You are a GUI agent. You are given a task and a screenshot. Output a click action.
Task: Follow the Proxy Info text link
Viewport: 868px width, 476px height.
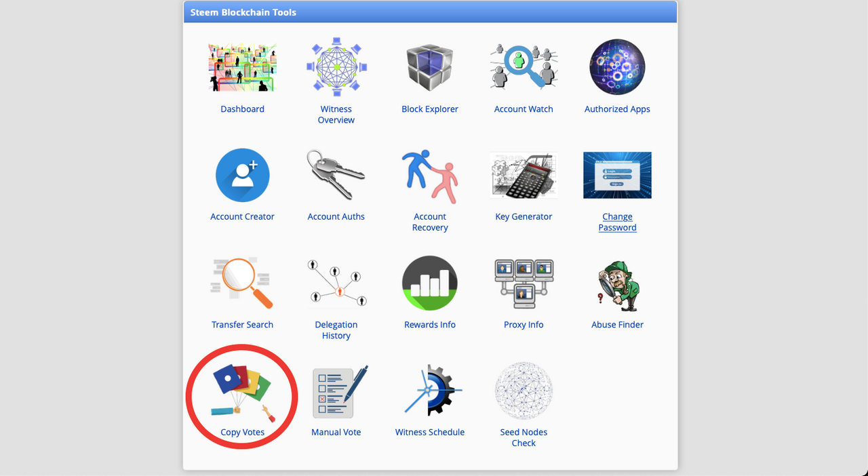pos(524,325)
